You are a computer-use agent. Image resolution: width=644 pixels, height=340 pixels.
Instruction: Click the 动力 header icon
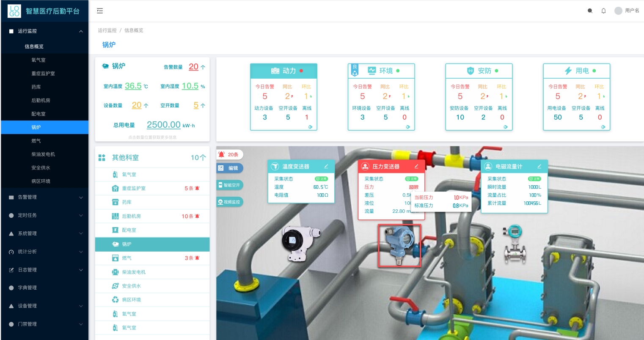[x=275, y=71]
